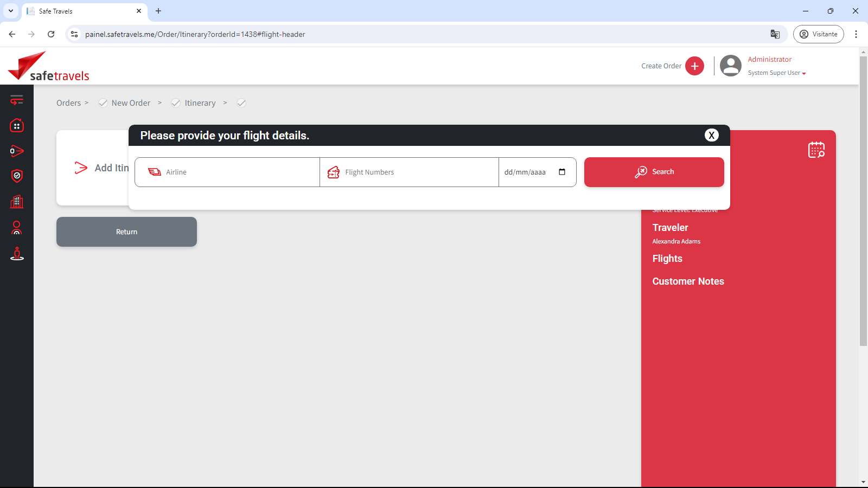Open the Chrome three-dot menu

856,34
